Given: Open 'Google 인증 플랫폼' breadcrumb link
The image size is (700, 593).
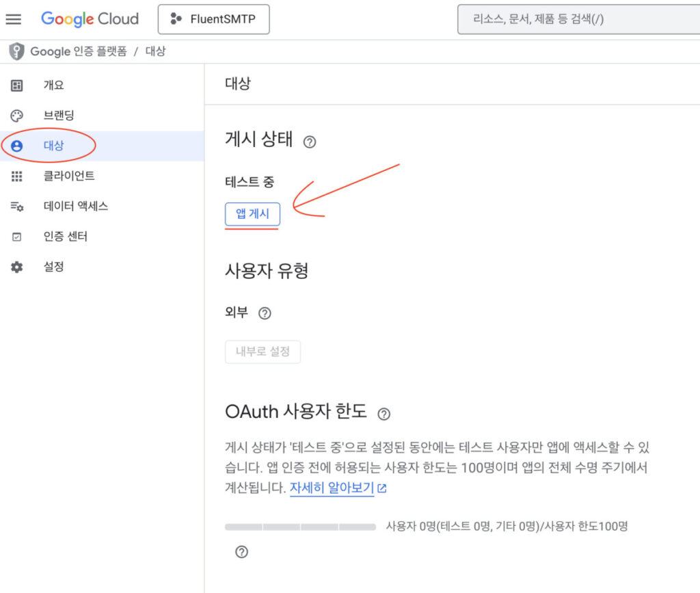Looking at the screenshot, I should coord(79,51).
